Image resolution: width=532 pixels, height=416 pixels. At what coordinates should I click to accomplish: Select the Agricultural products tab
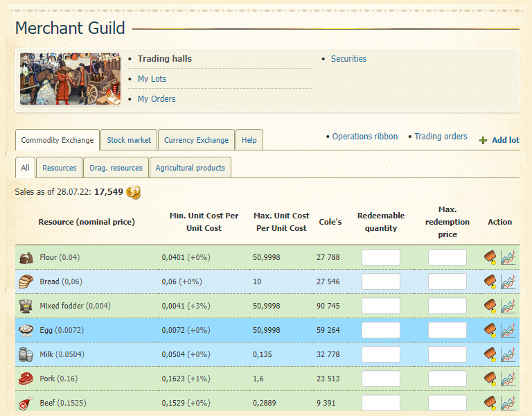point(190,168)
